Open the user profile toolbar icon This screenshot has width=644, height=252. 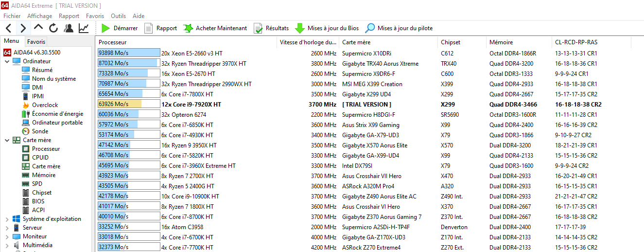point(69,28)
